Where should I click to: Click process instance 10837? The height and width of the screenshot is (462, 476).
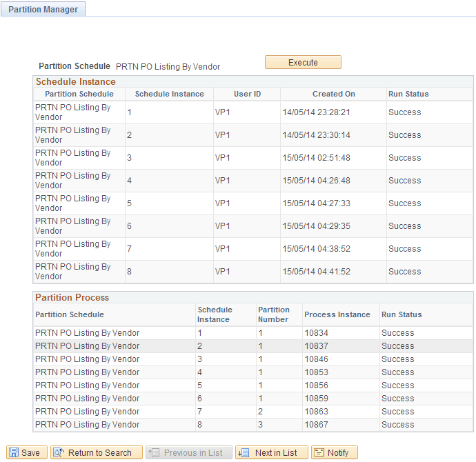(317, 346)
